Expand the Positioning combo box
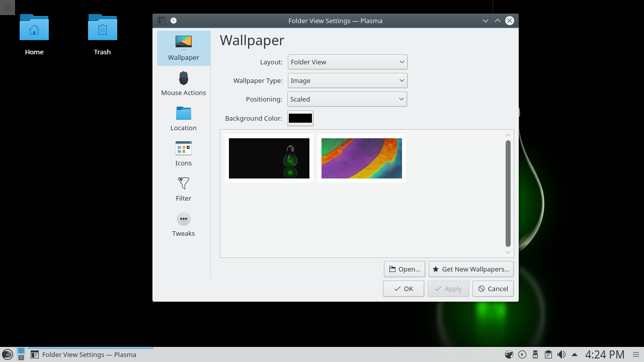 coord(347,99)
